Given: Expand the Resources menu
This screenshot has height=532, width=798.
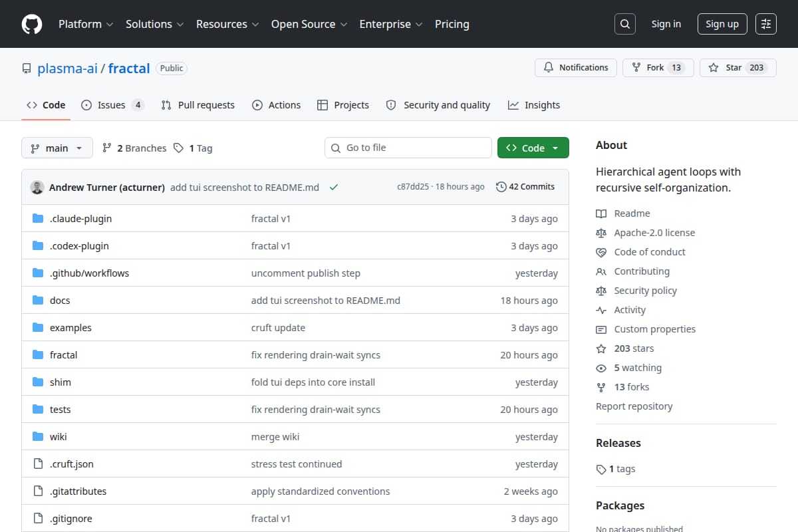Looking at the screenshot, I should point(227,24).
